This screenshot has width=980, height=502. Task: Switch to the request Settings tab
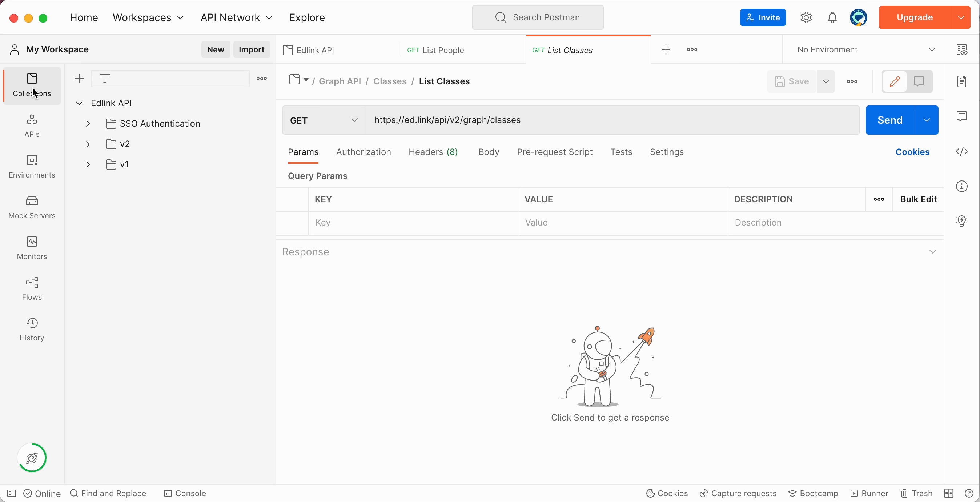pos(667,152)
